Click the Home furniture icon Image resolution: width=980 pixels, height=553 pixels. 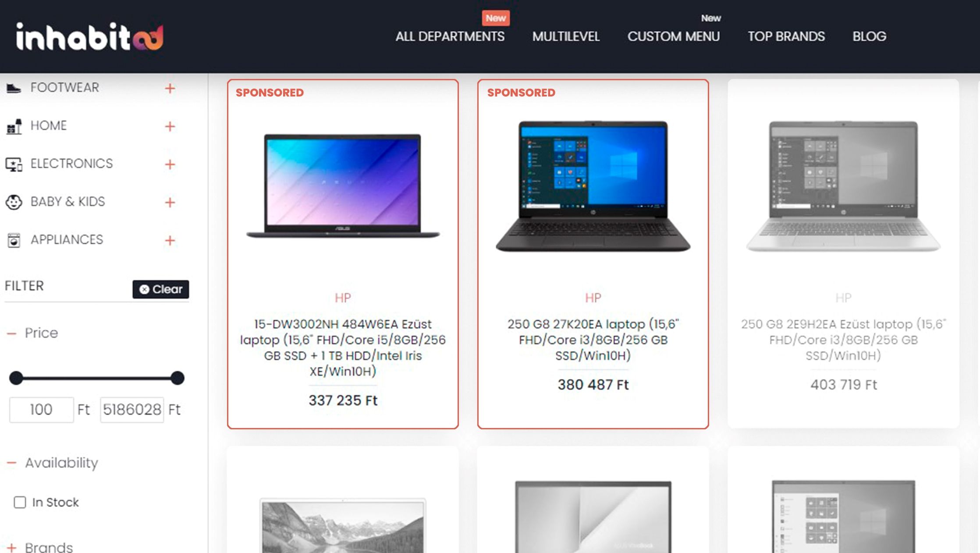14,126
